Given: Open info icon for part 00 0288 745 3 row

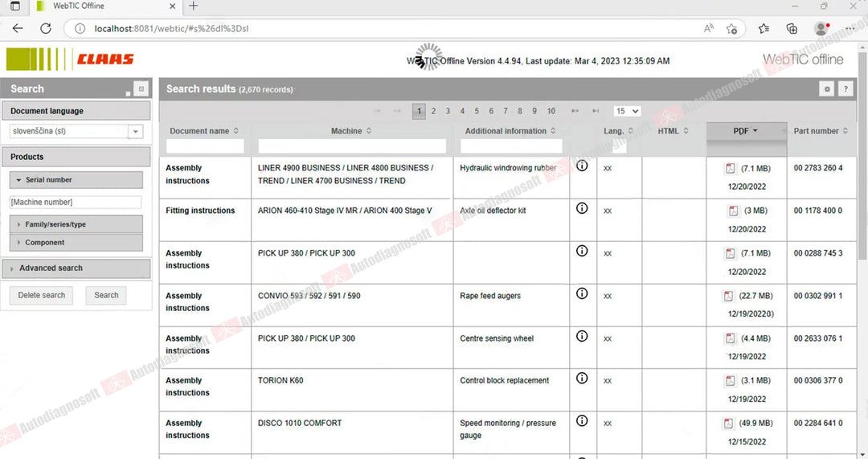Looking at the screenshot, I should click(x=582, y=251).
